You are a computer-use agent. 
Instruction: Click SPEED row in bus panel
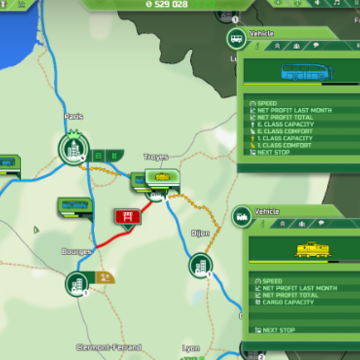pyautogui.click(x=302, y=103)
